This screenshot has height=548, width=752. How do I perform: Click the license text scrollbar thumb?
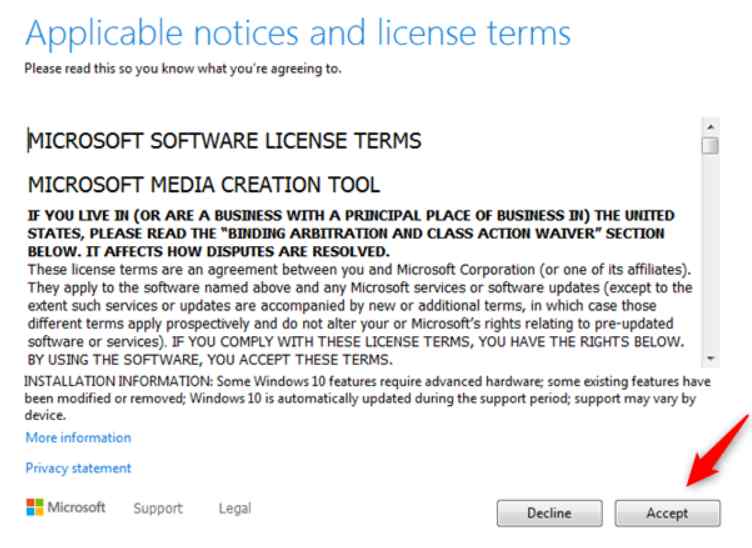[710, 146]
